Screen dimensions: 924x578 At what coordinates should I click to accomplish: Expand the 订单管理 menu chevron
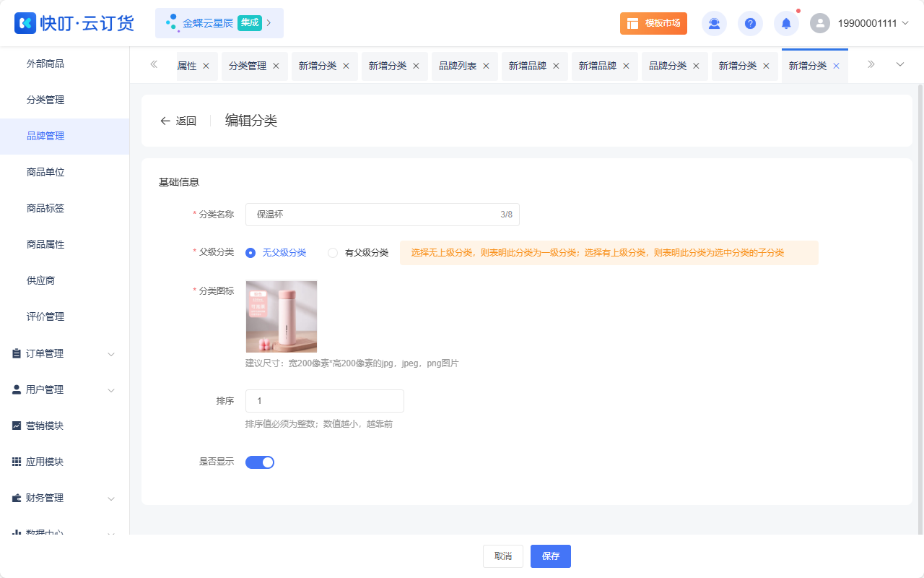pyautogui.click(x=111, y=354)
